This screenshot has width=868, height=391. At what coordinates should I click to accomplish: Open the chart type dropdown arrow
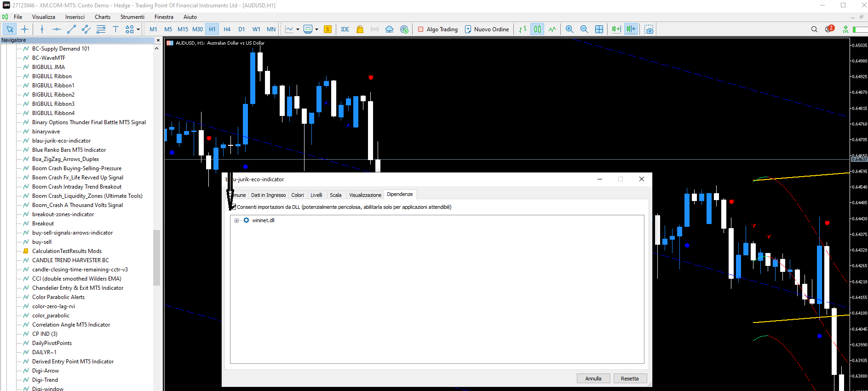[298, 29]
